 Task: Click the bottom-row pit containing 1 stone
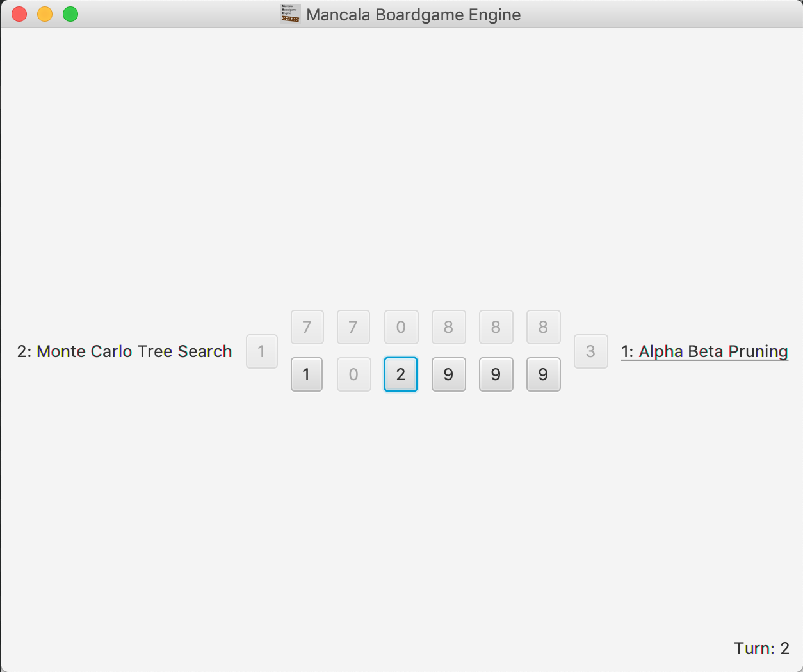tap(307, 374)
